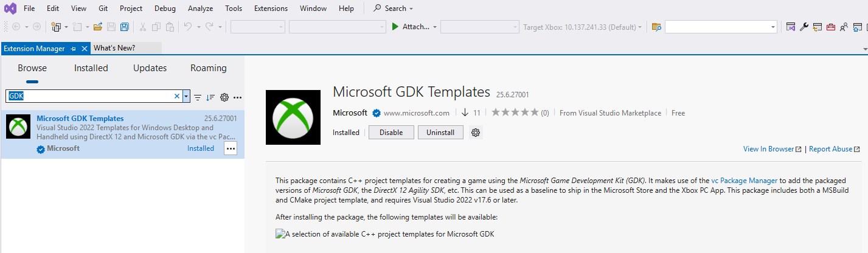Screen dimensions: 868x253
Task: Open the View In Browser link
Action: coord(773,149)
